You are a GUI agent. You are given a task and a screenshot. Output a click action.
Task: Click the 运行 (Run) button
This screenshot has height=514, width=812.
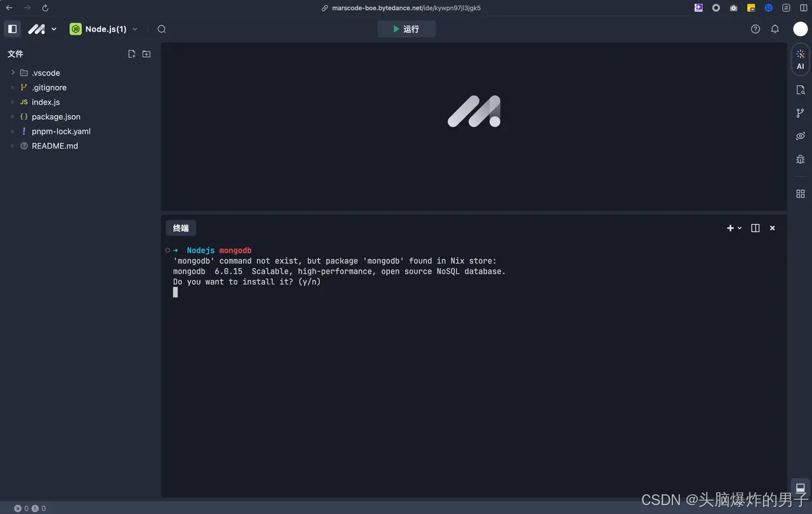pyautogui.click(x=406, y=29)
